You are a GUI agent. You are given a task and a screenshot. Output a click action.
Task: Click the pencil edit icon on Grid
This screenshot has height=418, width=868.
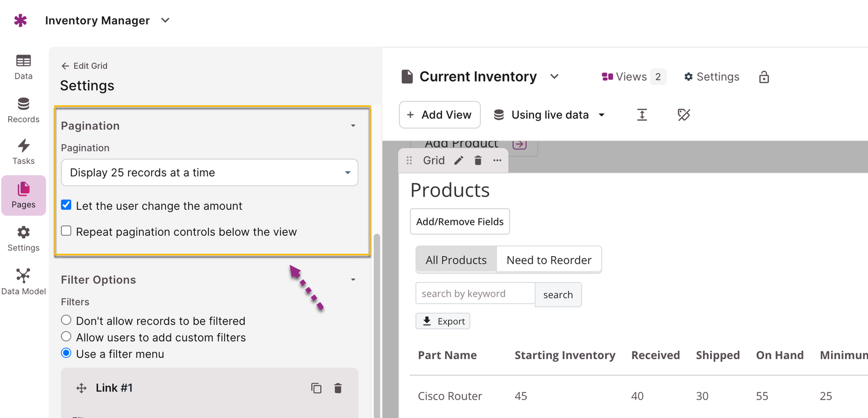coord(459,161)
